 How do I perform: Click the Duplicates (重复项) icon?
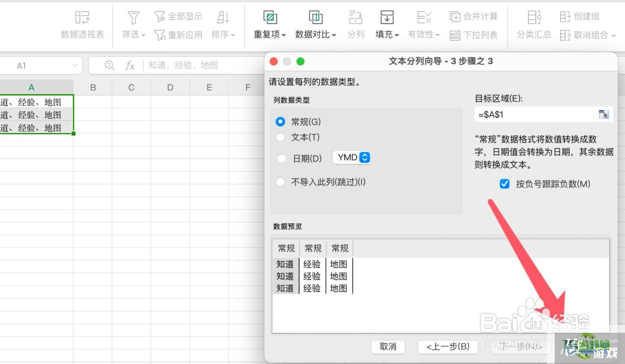tap(270, 18)
